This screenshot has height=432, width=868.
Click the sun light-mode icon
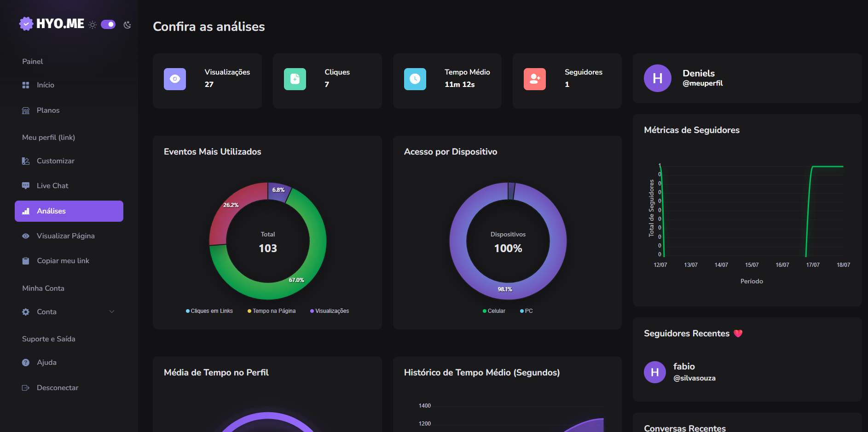coord(93,25)
